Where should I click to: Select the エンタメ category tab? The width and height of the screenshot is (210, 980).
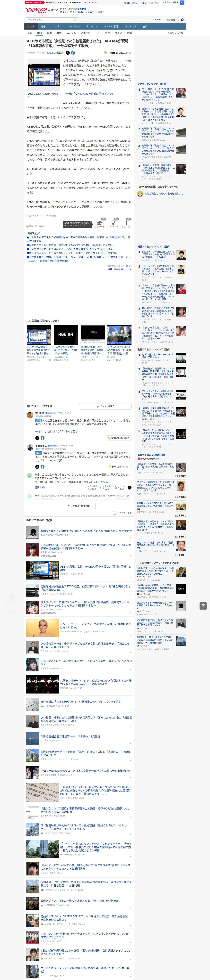(71, 33)
